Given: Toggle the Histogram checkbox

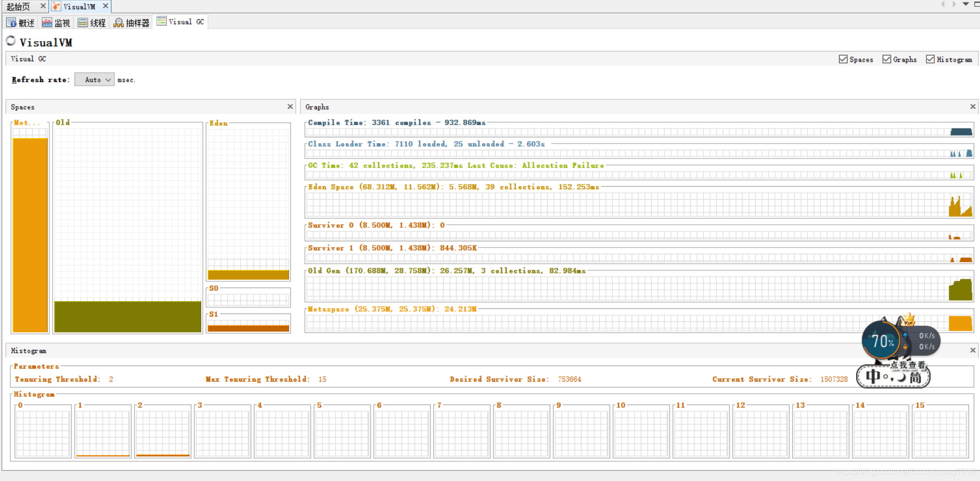Looking at the screenshot, I should point(930,59).
